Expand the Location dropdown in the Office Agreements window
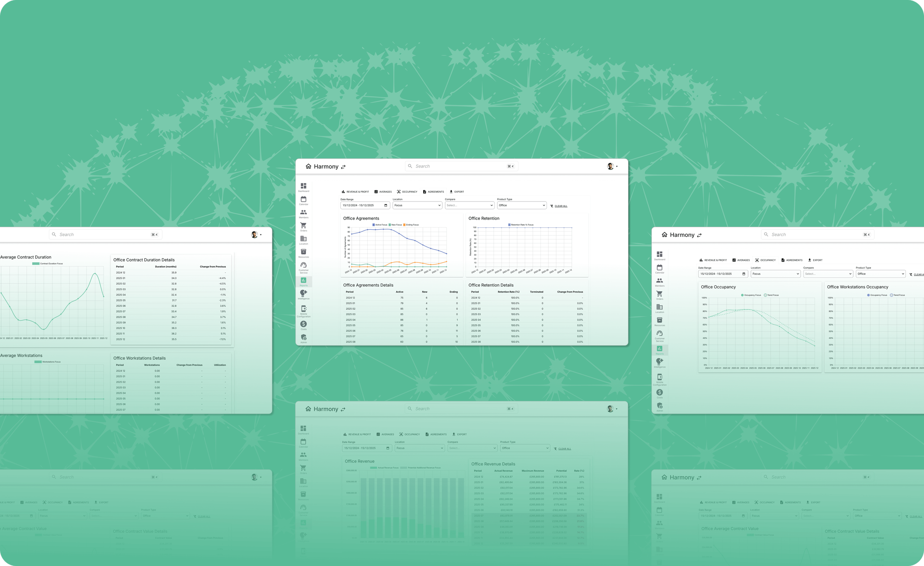The image size is (924, 566). [417, 205]
